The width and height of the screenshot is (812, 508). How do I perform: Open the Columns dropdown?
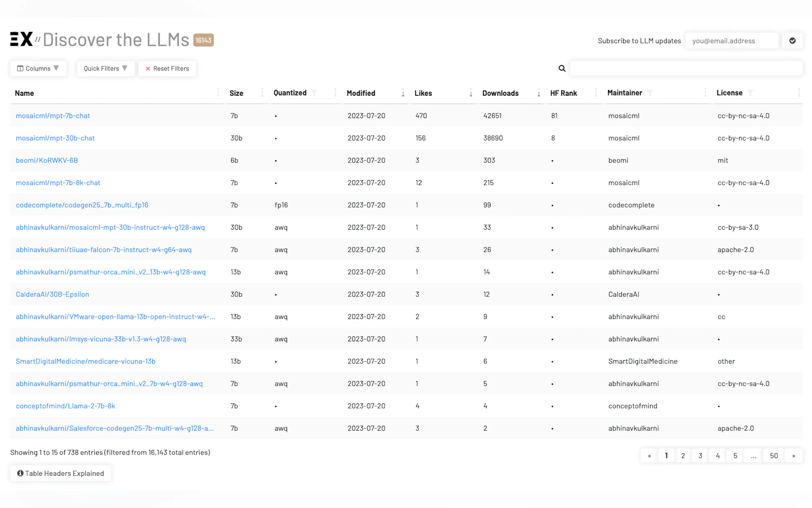pyautogui.click(x=38, y=68)
